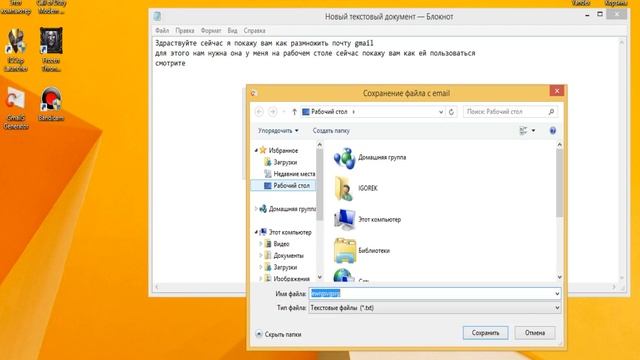The width and height of the screenshot is (640, 360).
Task: Expand Домашняя группа in the navigation tree
Action: click(x=256, y=209)
